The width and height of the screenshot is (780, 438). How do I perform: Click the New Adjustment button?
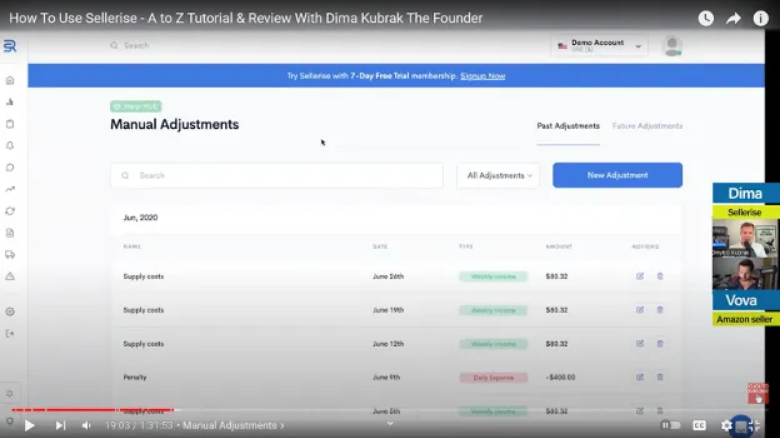[617, 175]
